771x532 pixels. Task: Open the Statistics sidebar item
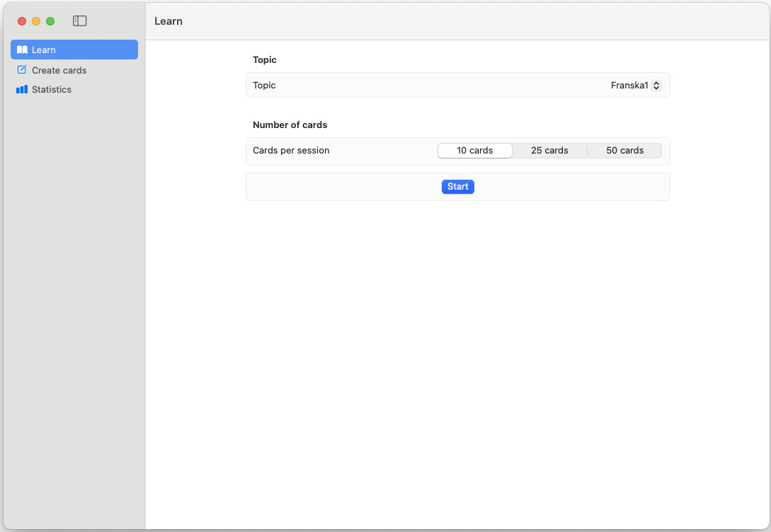coord(52,90)
